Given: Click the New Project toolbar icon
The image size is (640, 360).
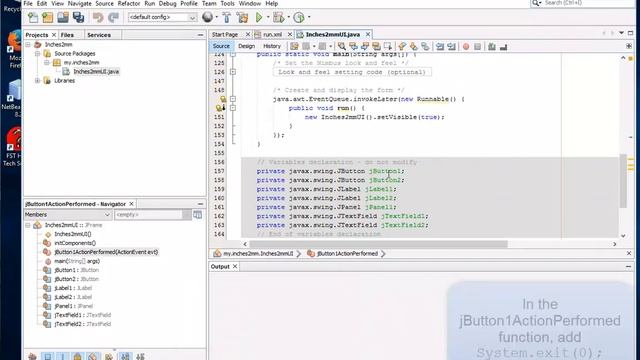Looking at the screenshot, I should (x=48, y=18).
